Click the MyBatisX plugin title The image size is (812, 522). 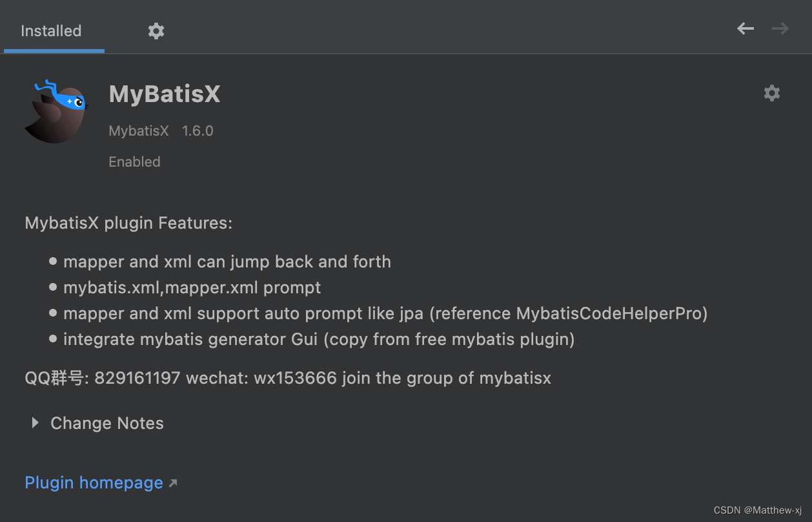pyautogui.click(x=165, y=94)
